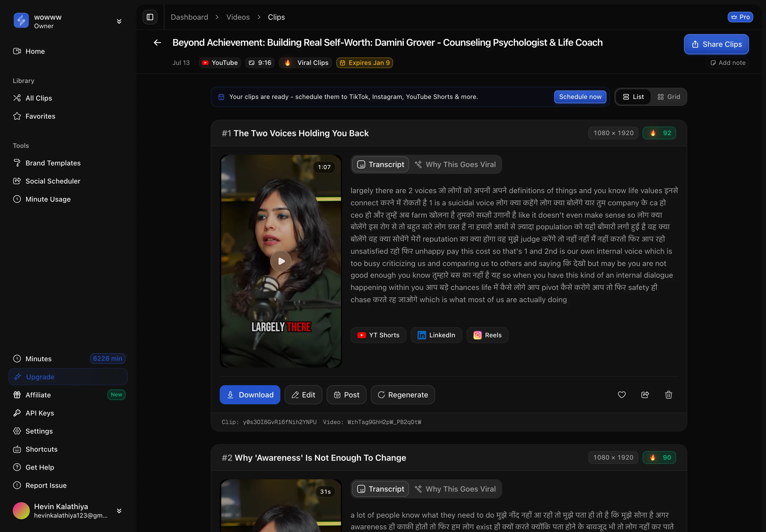
Task: Post clip #1
Action: pyautogui.click(x=346, y=395)
